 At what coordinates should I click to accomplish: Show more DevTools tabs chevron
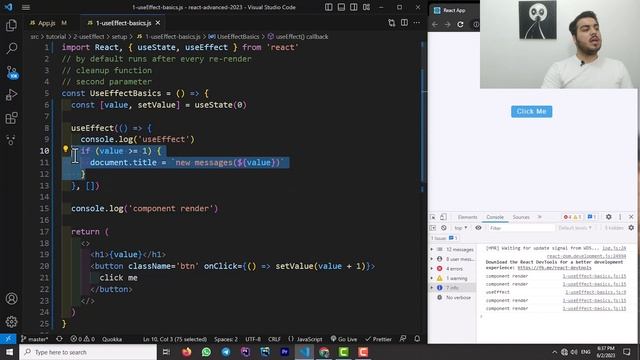tap(540, 217)
